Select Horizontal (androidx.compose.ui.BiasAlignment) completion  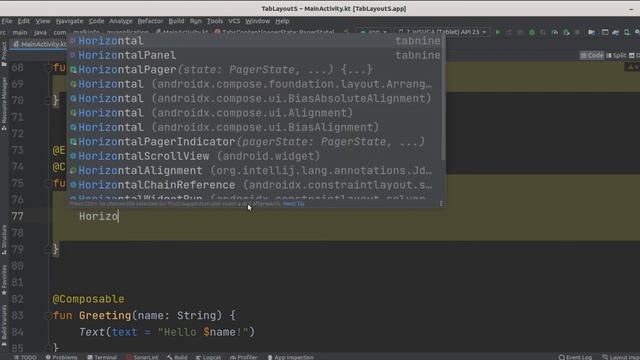point(255,127)
